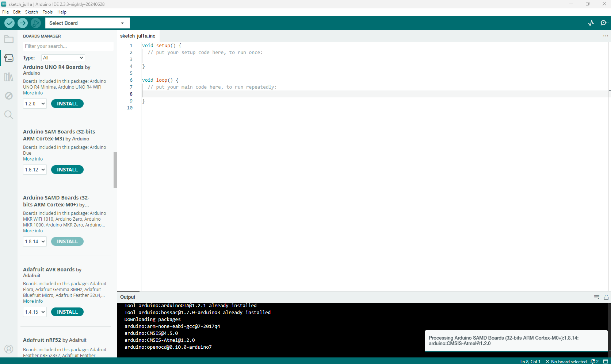Select the sketch_jul1a.ino editor tab
The image size is (611, 364).
pyautogui.click(x=138, y=36)
